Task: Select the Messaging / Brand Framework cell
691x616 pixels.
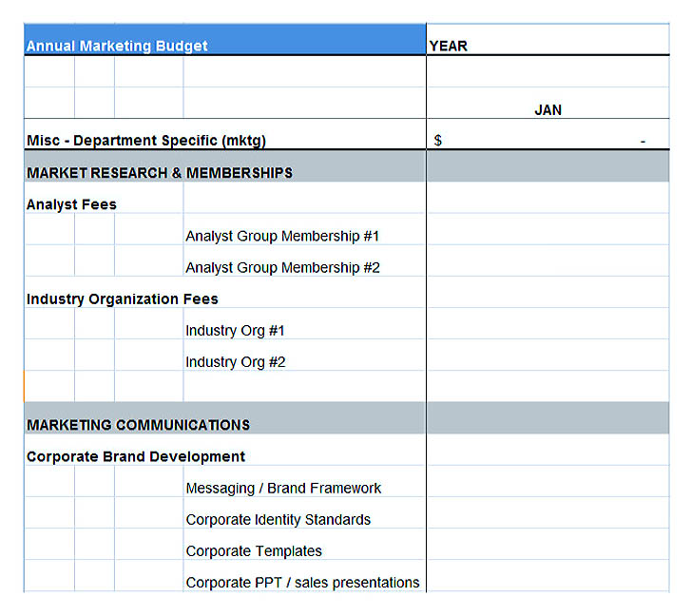Action: tap(304, 482)
